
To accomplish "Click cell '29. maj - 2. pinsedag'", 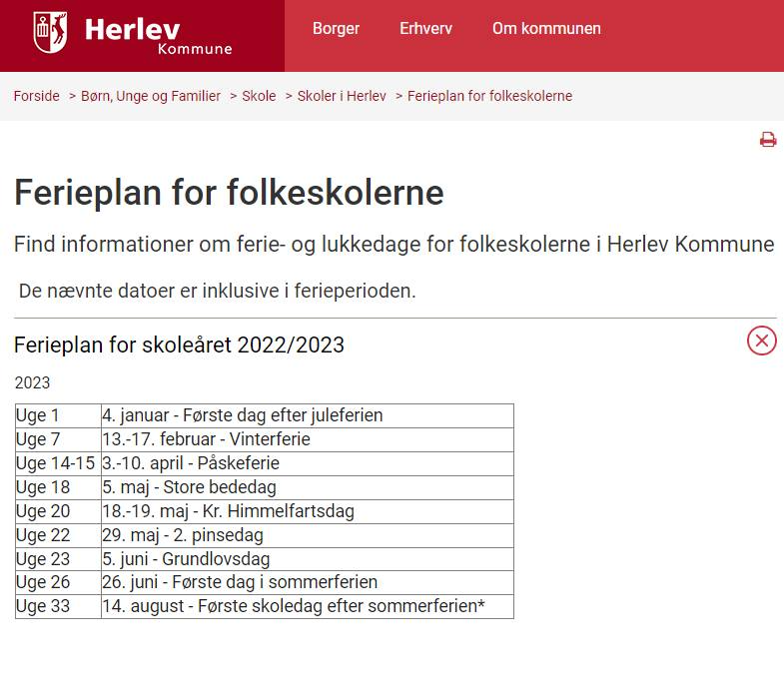I will point(308,536).
